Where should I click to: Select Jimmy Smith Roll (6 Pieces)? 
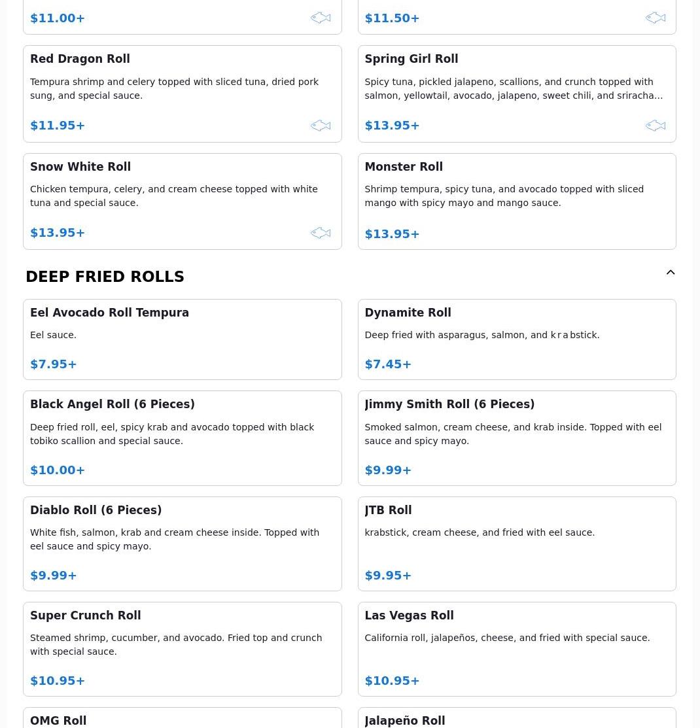click(517, 438)
